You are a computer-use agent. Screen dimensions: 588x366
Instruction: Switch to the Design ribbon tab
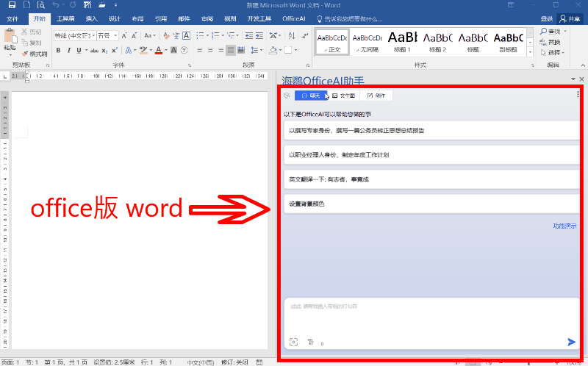coord(115,19)
